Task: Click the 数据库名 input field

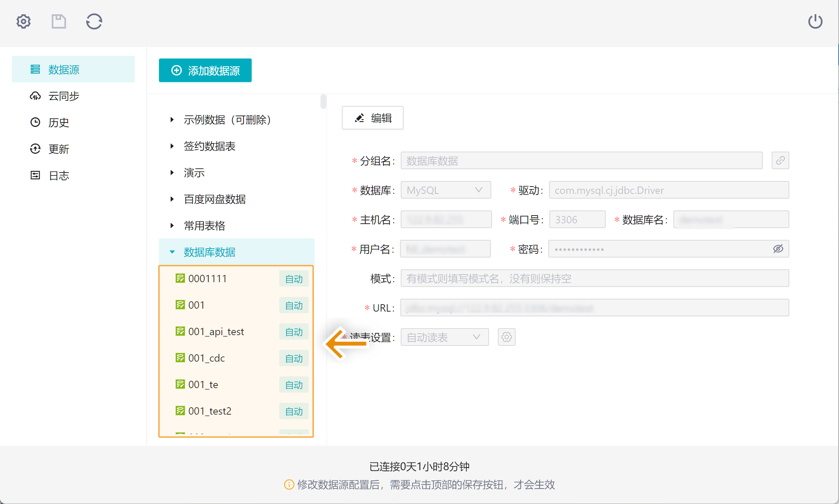Action: coord(731,219)
